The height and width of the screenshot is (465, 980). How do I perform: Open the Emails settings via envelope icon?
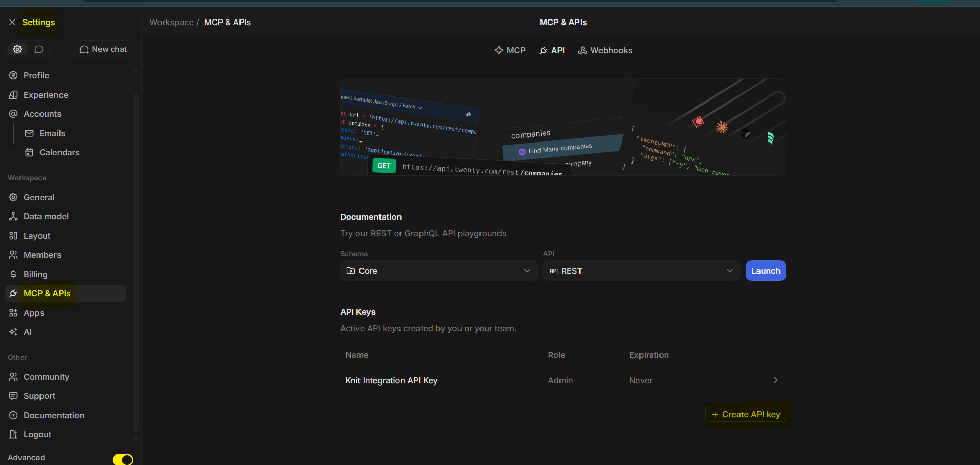(29, 133)
